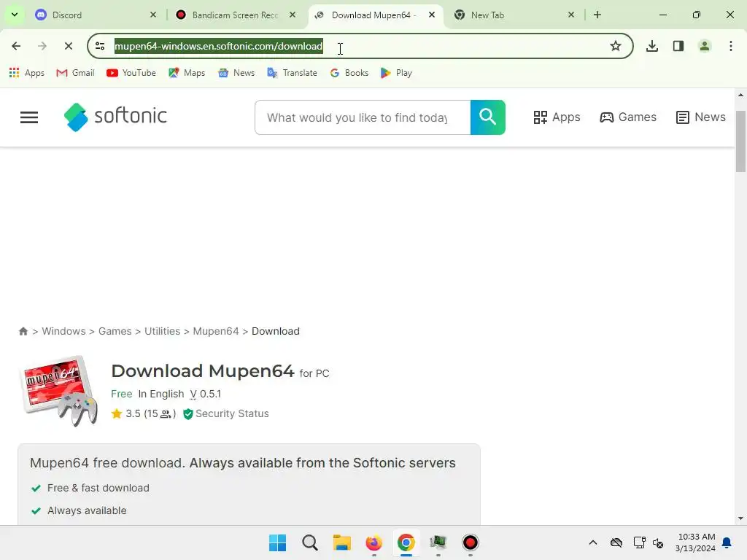
Task: Stop loading the page
Action: point(68,46)
